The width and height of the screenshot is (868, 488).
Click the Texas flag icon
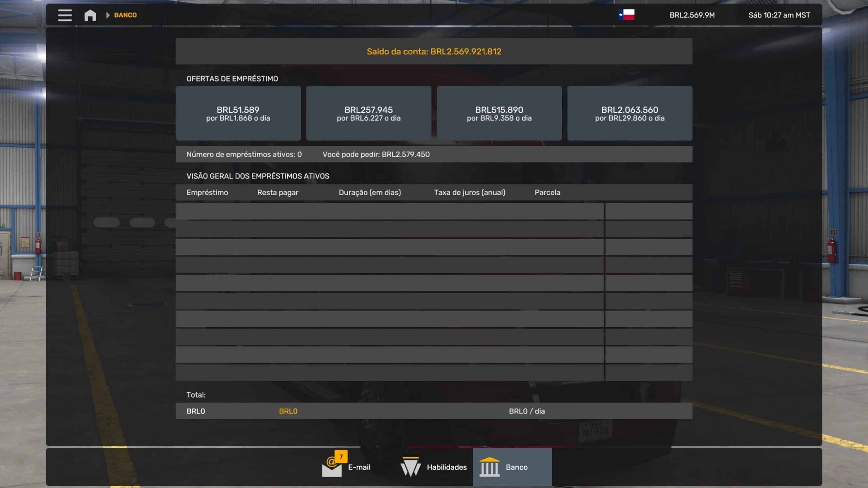click(626, 15)
